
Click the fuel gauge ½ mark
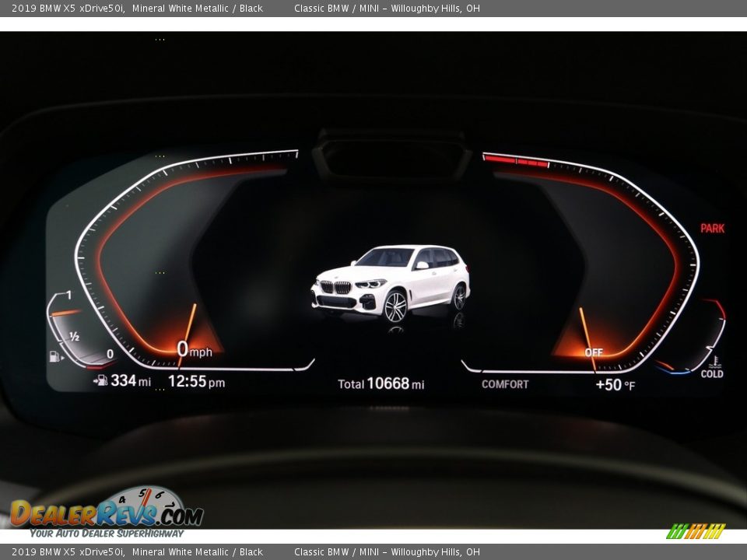point(75,337)
